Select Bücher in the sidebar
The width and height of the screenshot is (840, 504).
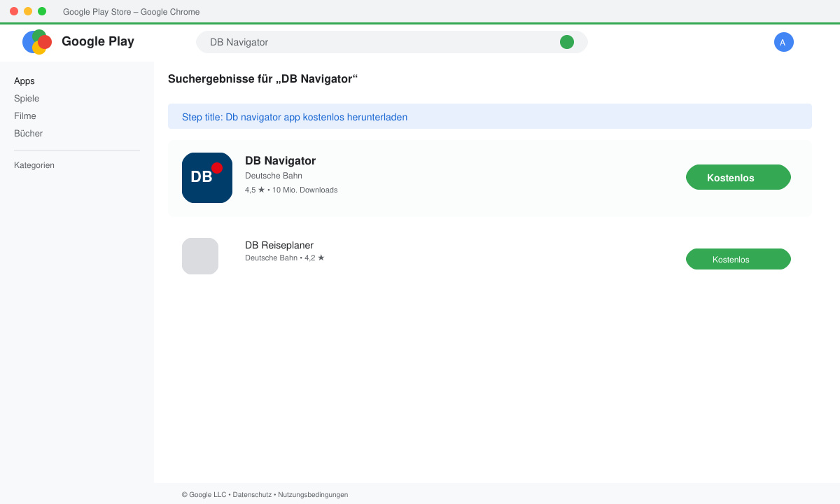coord(29,134)
